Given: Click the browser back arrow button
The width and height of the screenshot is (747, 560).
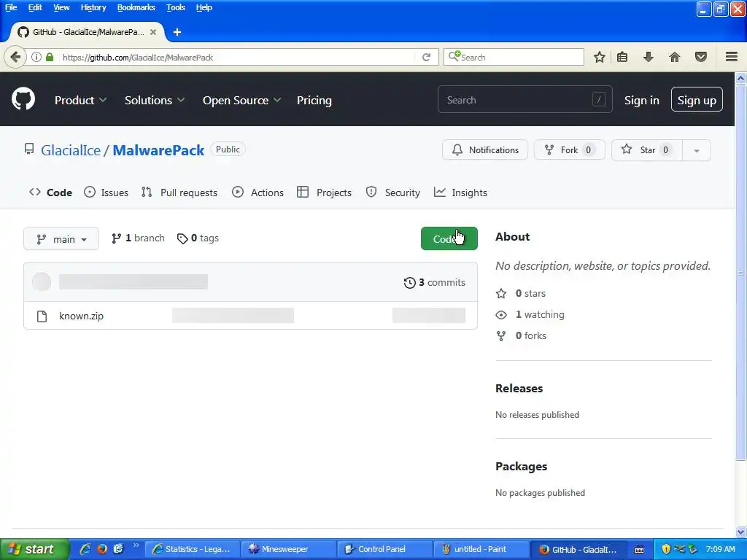Looking at the screenshot, I should pos(16,57).
